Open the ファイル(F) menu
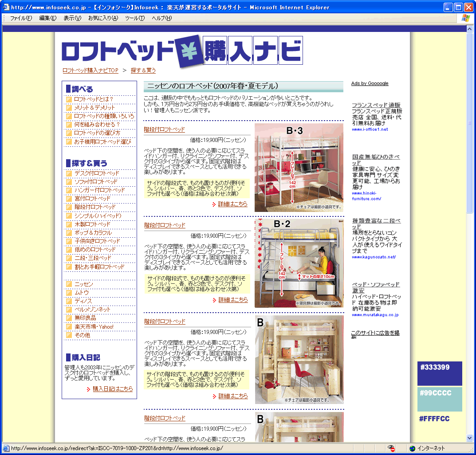Viewport: 476px width, 455px height. click(21, 18)
